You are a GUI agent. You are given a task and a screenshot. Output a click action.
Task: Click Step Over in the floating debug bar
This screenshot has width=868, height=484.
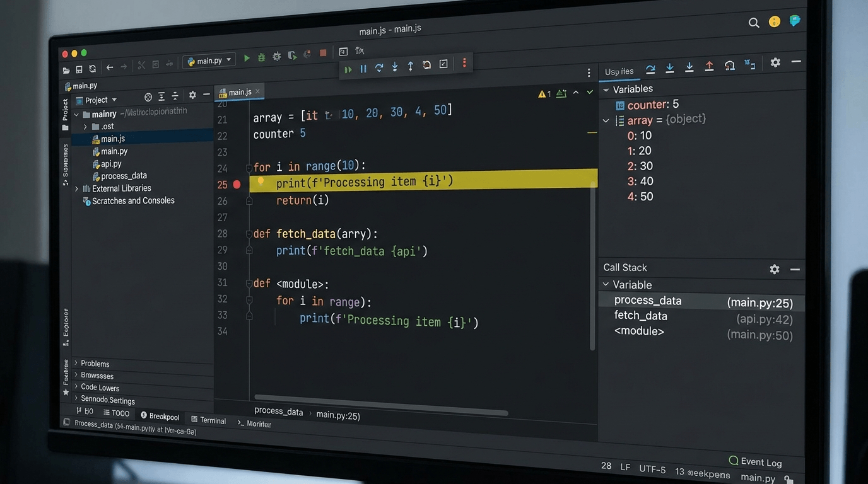[379, 67]
